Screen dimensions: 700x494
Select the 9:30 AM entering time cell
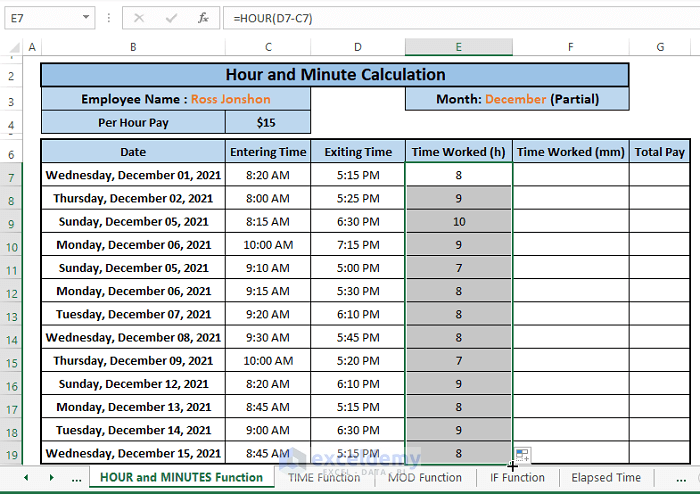[x=268, y=337]
